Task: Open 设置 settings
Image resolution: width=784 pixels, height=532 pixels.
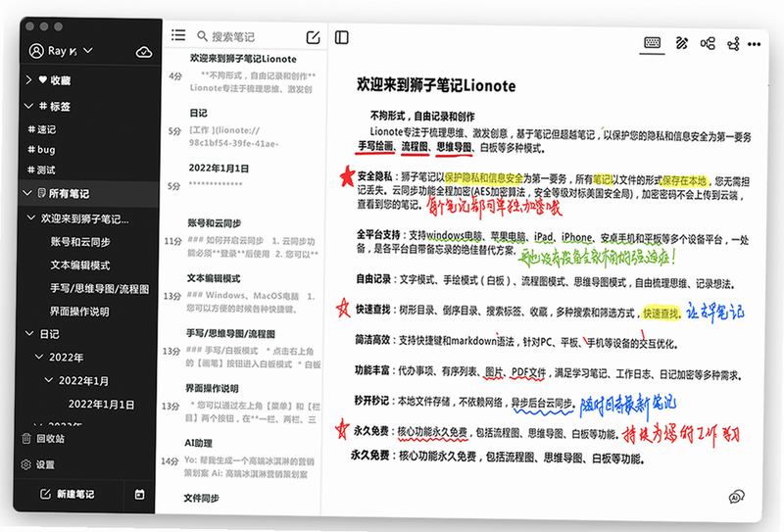Action: (x=38, y=464)
